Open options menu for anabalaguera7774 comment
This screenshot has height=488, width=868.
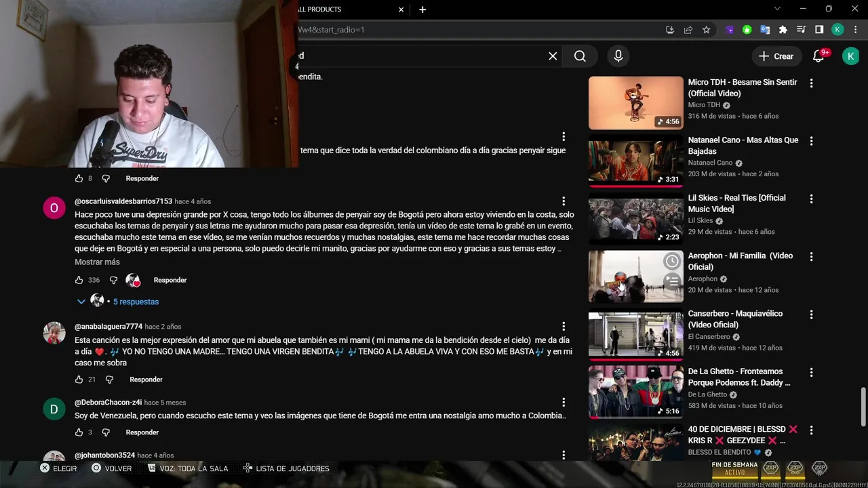click(x=563, y=327)
